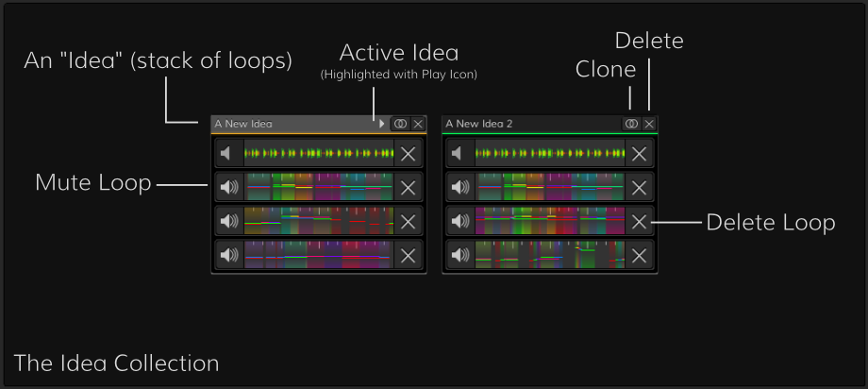This screenshot has width=868, height=389.
Task: Mute the fourth loop in A New Idea 2
Action: 460,255
